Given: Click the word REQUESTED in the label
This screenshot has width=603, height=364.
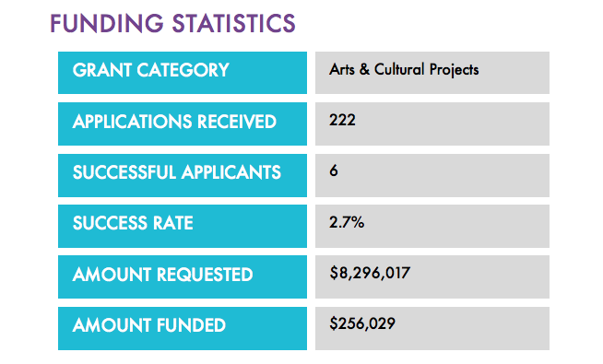Looking at the screenshot, I should pyautogui.click(x=205, y=275).
